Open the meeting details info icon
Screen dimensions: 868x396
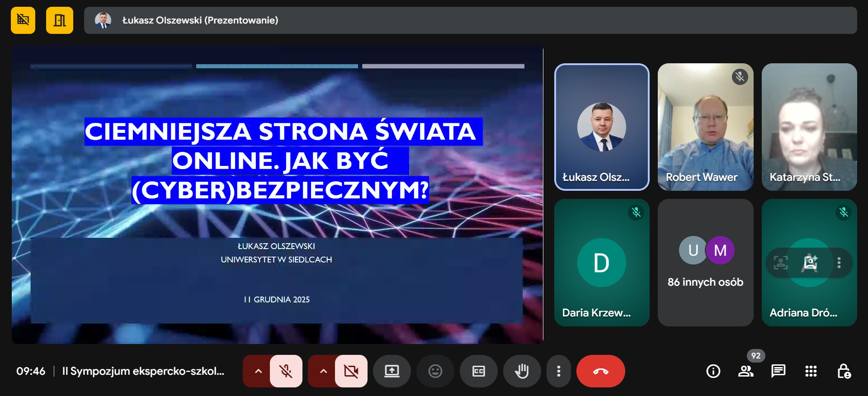point(713,371)
